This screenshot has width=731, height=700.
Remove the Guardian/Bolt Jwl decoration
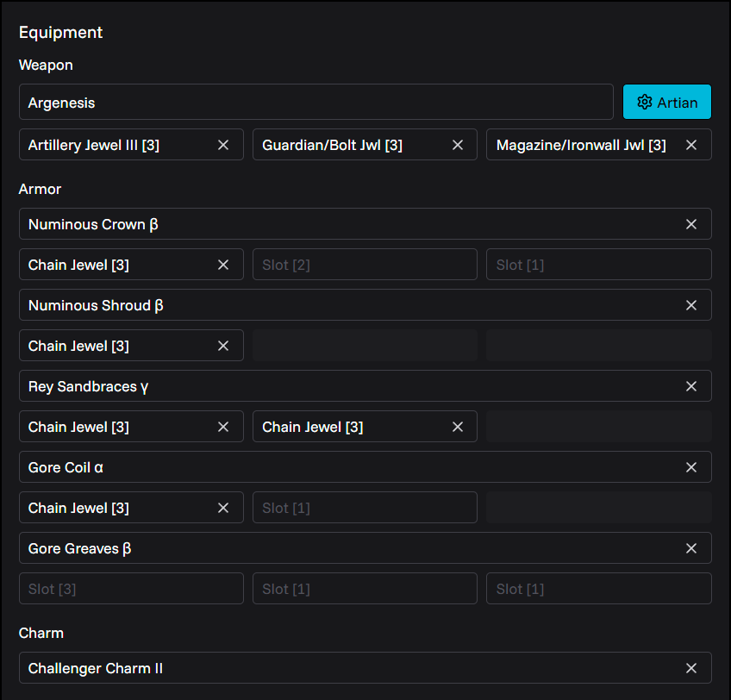[458, 145]
